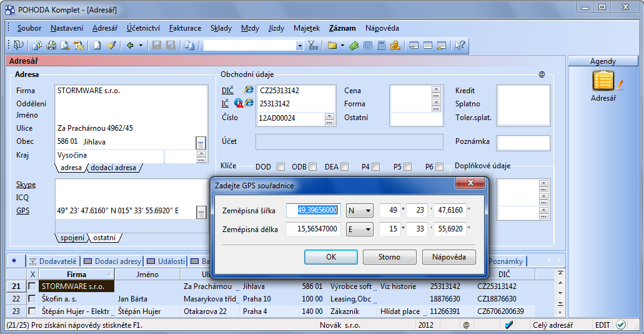The width and height of the screenshot is (644, 334).
Task: Confirm GPS coordinates with OK button
Action: pos(331,257)
